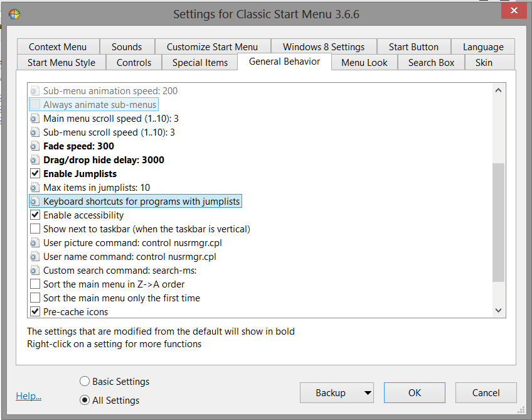Image resolution: width=532 pixels, height=420 pixels.
Task: Select Keyboard shortcuts for programs with jumplists
Action: tap(141, 202)
